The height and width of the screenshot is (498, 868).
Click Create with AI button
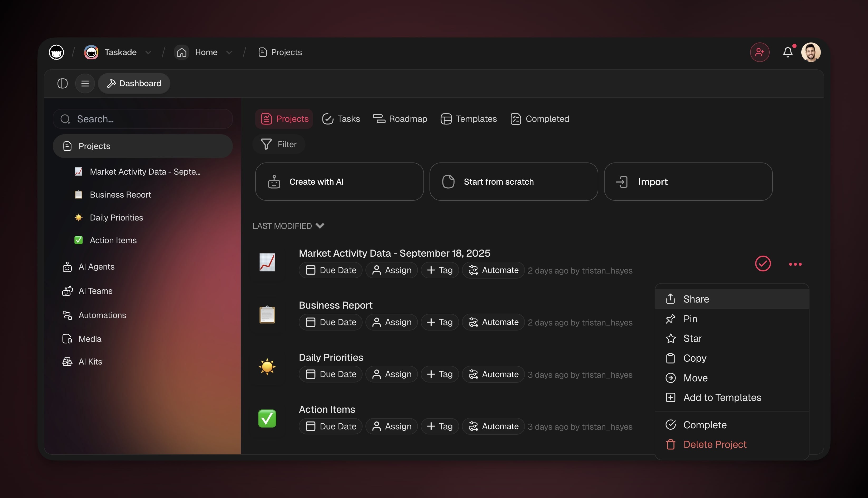[x=339, y=182]
